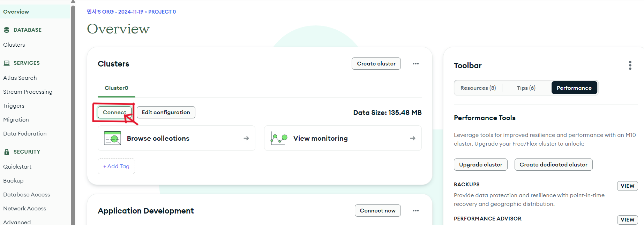Click the Security section lock icon
This screenshot has height=225, width=644.
[x=7, y=152]
